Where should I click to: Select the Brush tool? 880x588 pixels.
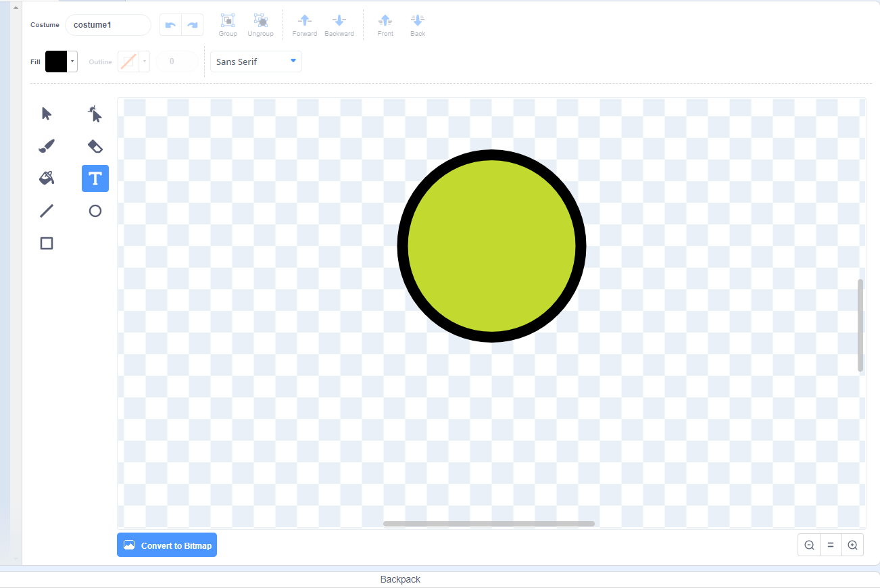point(46,145)
